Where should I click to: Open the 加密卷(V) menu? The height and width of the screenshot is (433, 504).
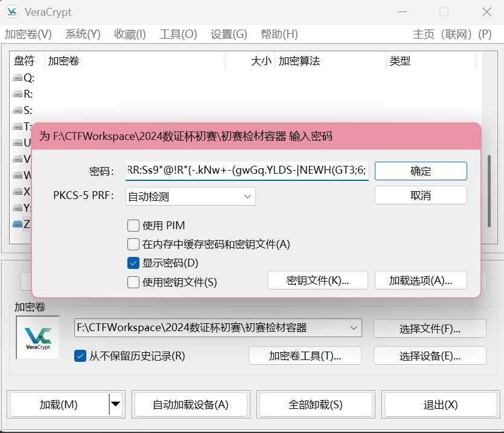pyautogui.click(x=28, y=34)
